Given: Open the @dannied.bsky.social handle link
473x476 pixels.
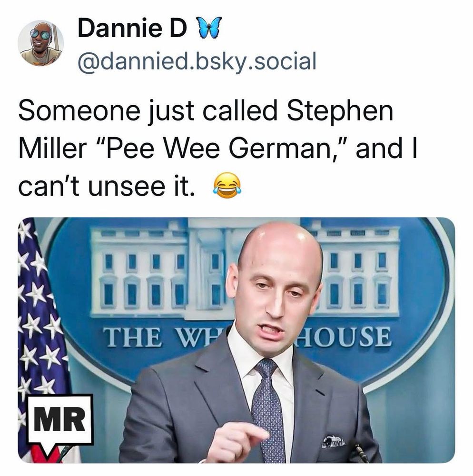Looking at the screenshot, I should (x=197, y=61).
